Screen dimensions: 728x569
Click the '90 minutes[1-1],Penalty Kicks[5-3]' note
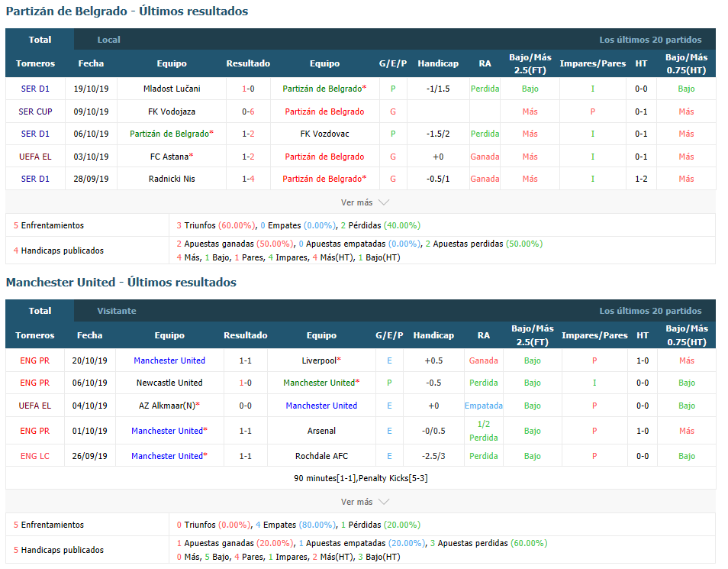(361, 478)
